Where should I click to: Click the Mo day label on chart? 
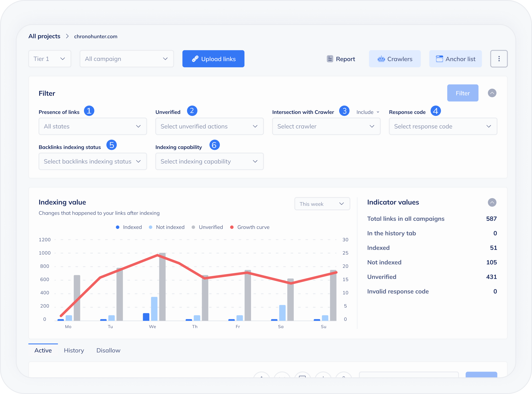coord(68,327)
